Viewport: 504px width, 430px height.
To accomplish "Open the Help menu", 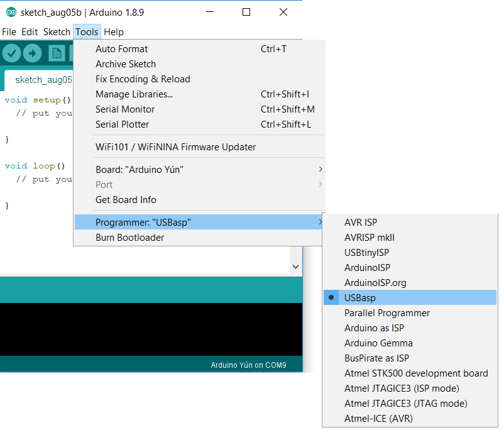I will pos(114,32).
